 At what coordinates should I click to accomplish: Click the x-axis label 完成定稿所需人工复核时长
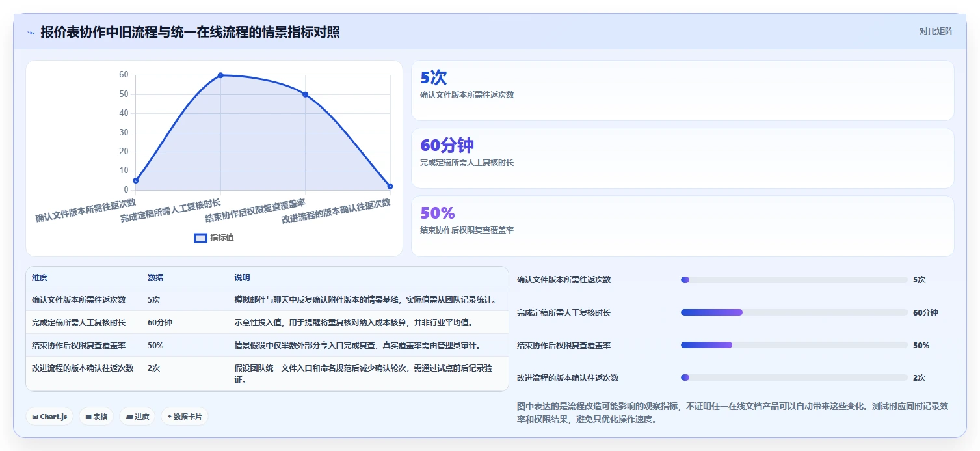[x=170, y=211]
